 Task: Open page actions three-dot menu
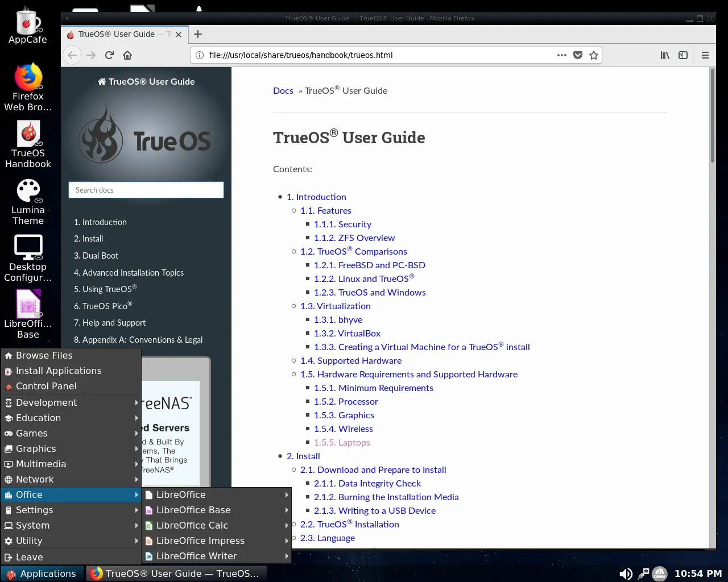(x=562, y=55)
